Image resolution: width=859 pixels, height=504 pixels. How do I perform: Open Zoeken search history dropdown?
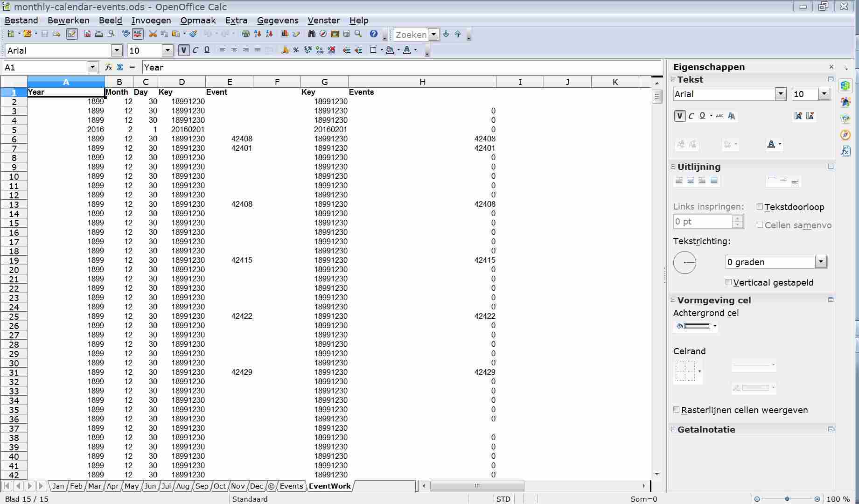coord(434,34)
